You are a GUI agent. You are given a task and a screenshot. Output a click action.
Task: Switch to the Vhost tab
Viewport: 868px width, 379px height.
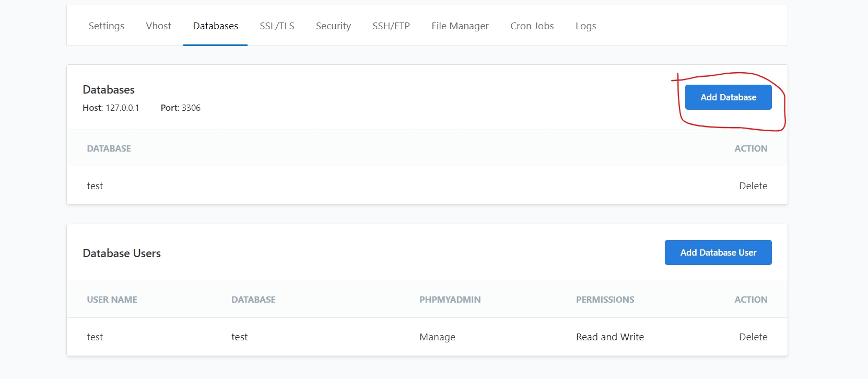pos(158,26)
